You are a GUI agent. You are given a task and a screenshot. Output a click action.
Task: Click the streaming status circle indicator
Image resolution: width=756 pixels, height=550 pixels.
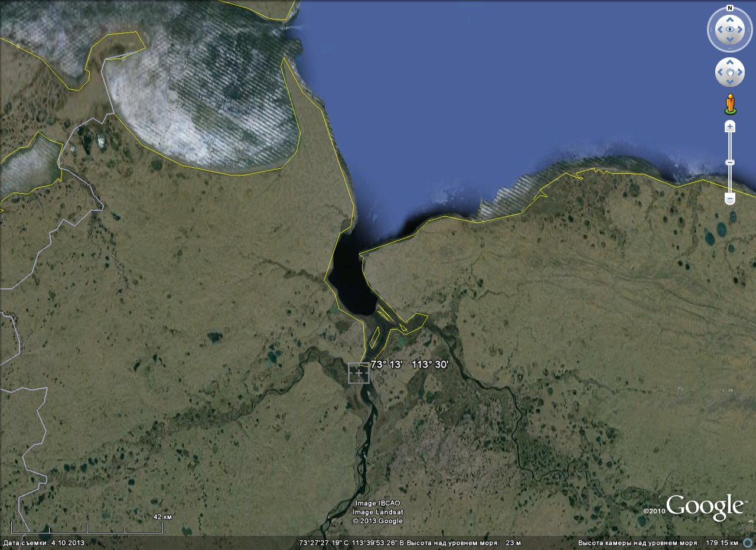point(747,543)
